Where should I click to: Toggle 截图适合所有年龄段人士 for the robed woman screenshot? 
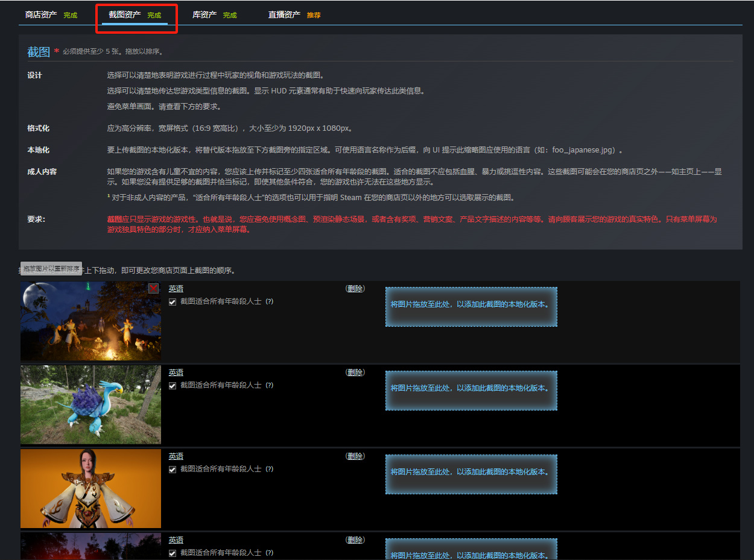(173, 469)
